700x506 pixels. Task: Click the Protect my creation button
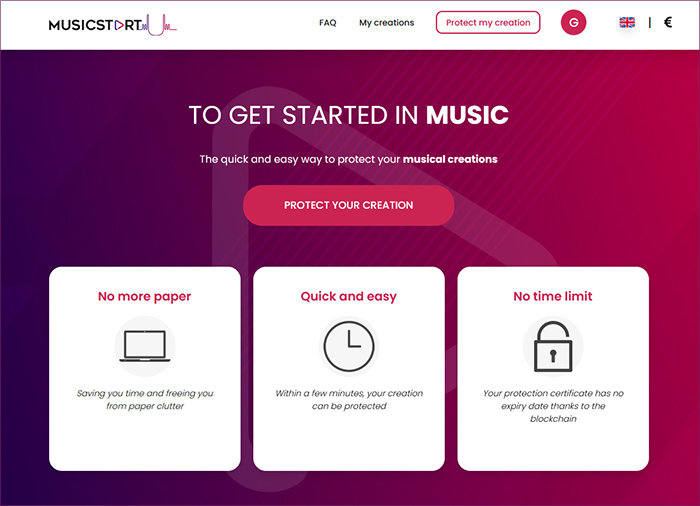point(488,22)
